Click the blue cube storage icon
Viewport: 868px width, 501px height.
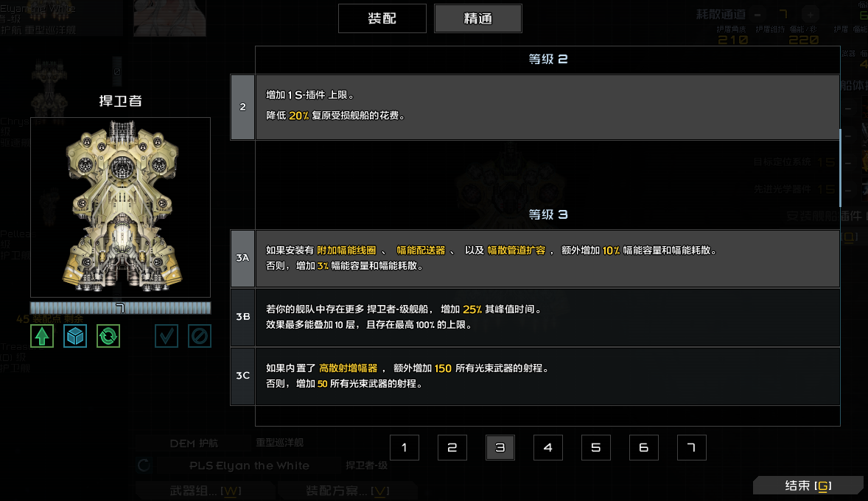coord(74,335)
